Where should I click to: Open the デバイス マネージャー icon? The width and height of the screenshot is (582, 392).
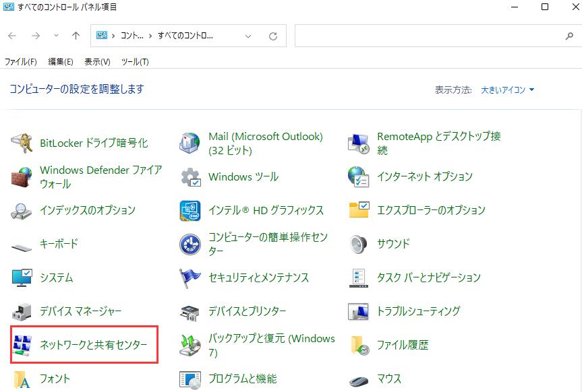(22, 311)
